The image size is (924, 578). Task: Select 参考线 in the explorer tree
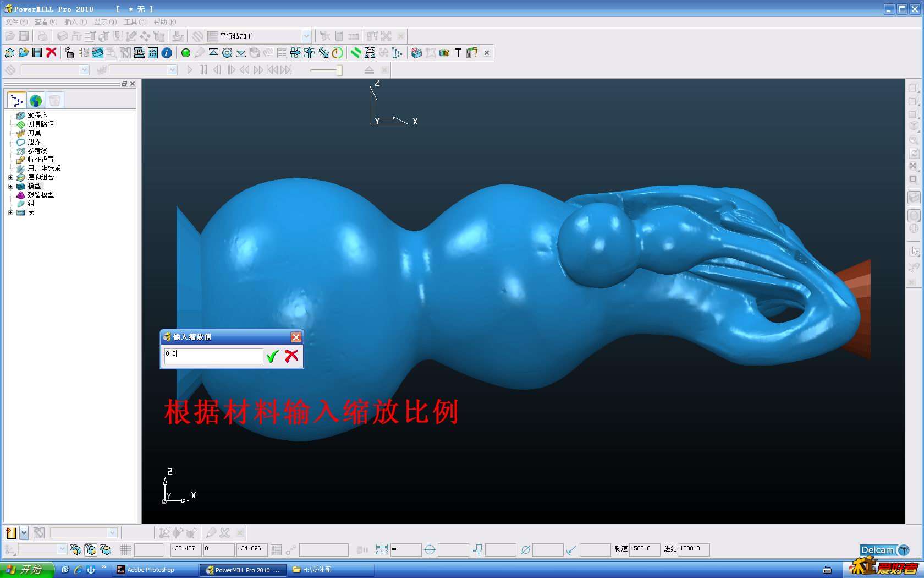(x=37, y=151)
